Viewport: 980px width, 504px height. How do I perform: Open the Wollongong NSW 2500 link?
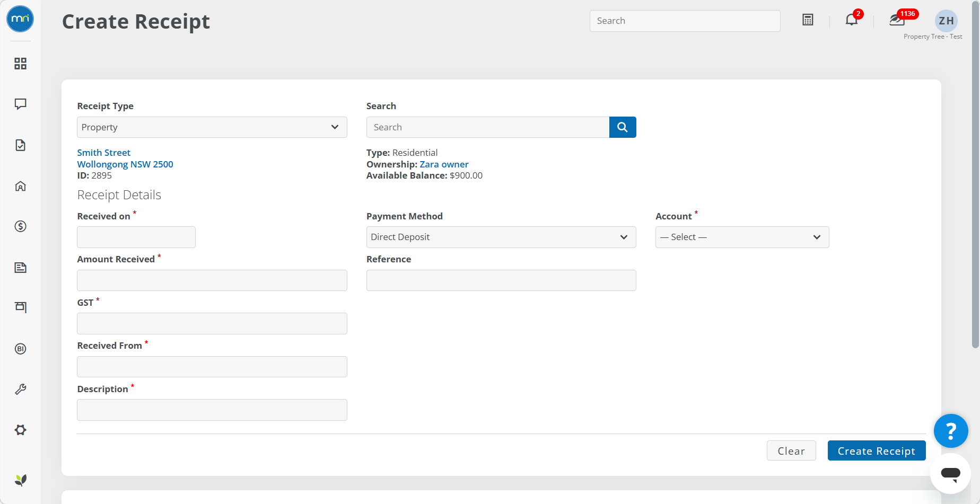125,164
